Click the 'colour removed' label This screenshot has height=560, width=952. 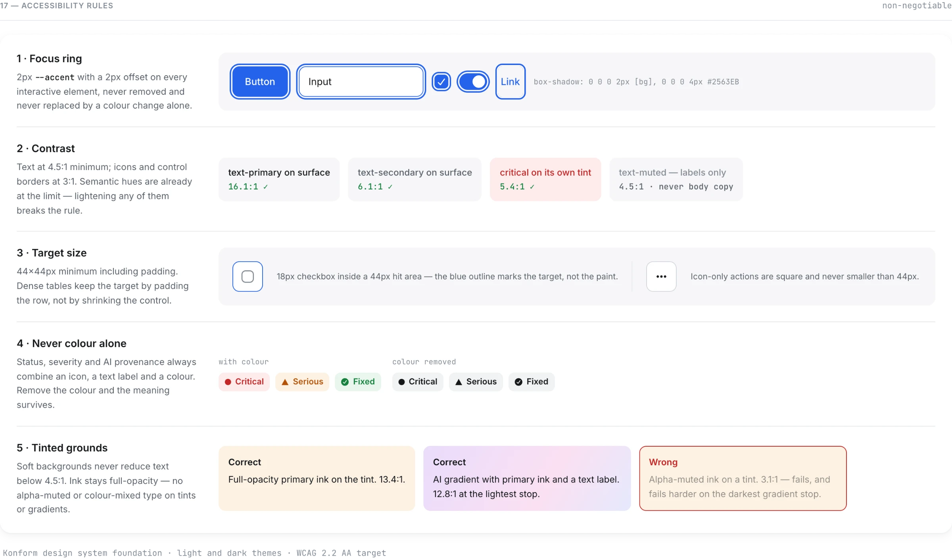coord(424,362)
